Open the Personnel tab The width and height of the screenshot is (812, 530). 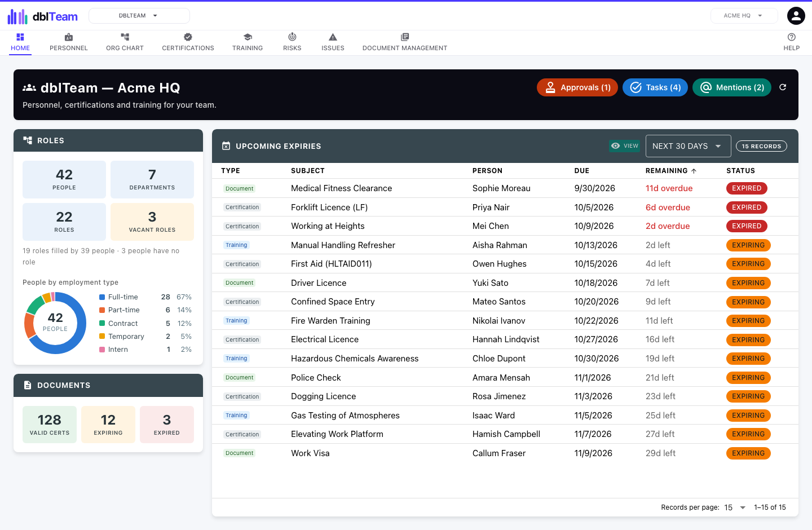tap(69, 43)
